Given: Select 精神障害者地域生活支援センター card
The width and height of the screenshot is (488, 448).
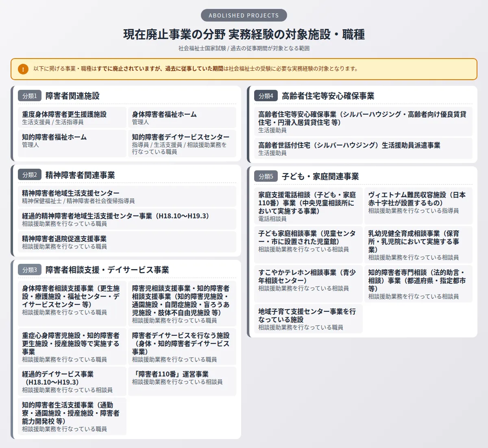Looking at the screenshot, I should [x=127, y=197].
